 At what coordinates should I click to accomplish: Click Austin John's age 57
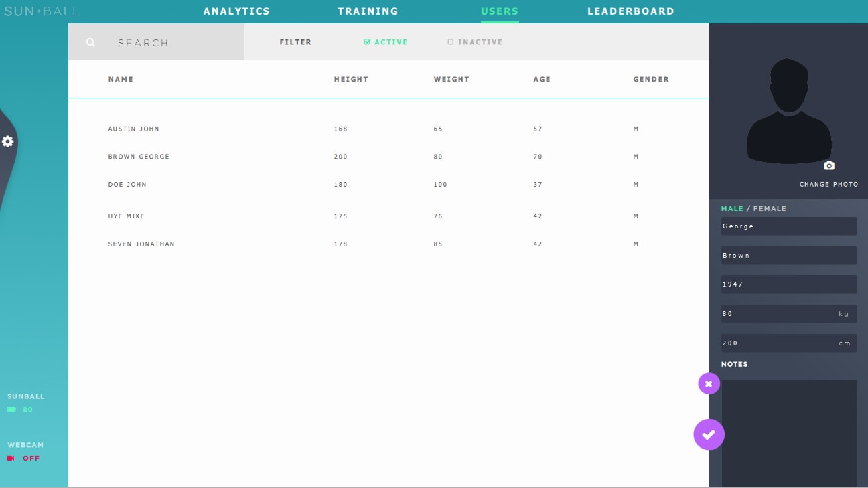(538, 129)
